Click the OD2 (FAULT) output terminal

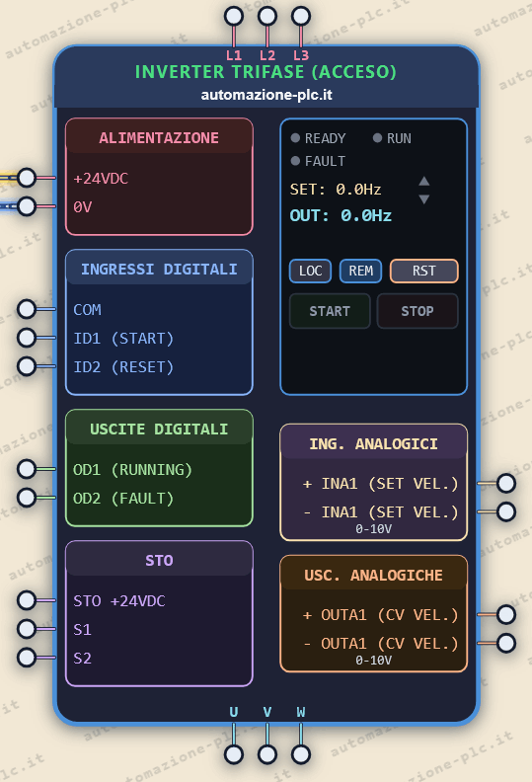27,498
